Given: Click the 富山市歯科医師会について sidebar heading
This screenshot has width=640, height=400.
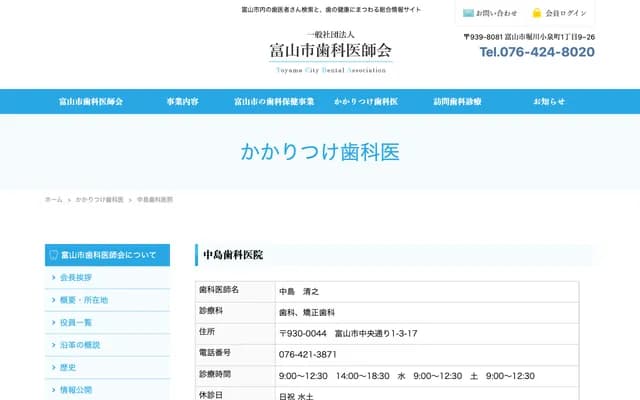Looking at the screenshot, I should (x=108, y=255).
